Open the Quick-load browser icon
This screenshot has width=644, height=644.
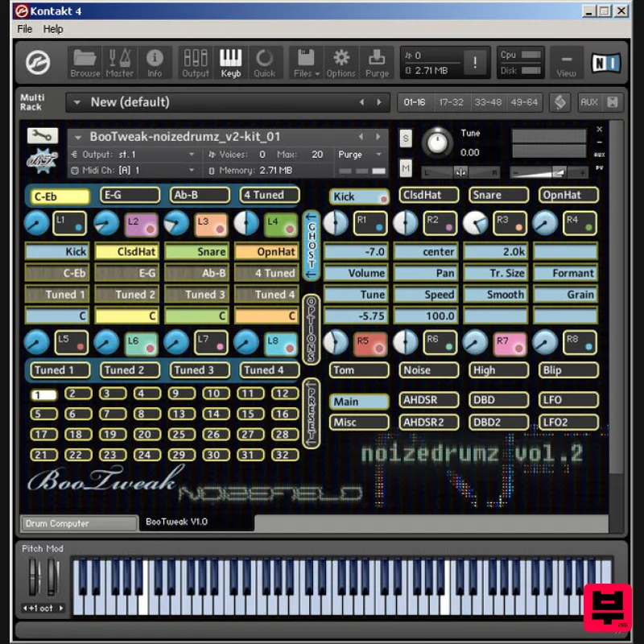coord(265,63)
